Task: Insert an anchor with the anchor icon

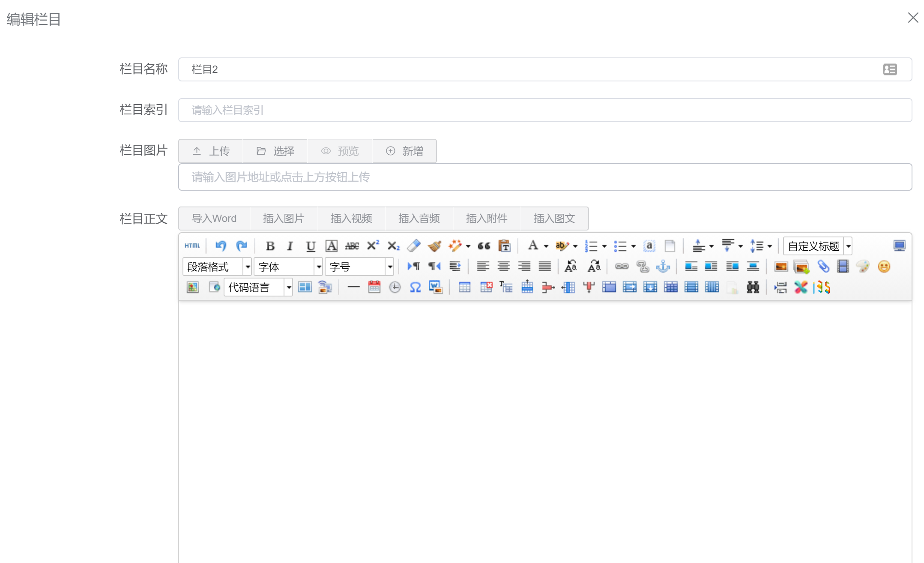Action: 663,267
